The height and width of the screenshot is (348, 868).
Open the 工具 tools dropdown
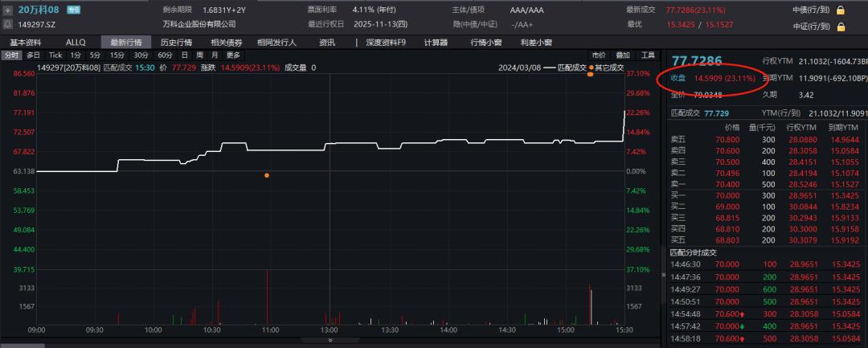648,55
